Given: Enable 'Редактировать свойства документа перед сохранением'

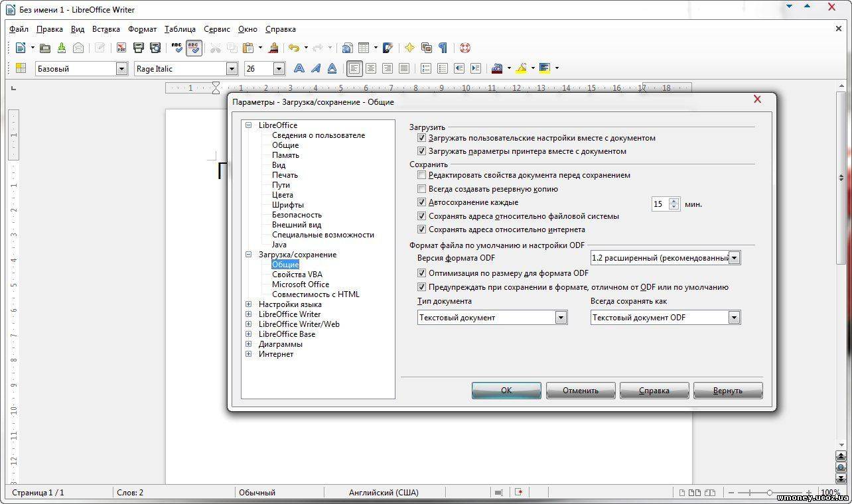Looking at the screenshot, I should point(421,175).
